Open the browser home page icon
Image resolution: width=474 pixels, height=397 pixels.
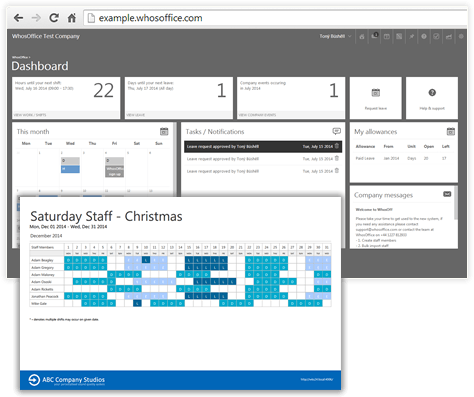(72, 18)
